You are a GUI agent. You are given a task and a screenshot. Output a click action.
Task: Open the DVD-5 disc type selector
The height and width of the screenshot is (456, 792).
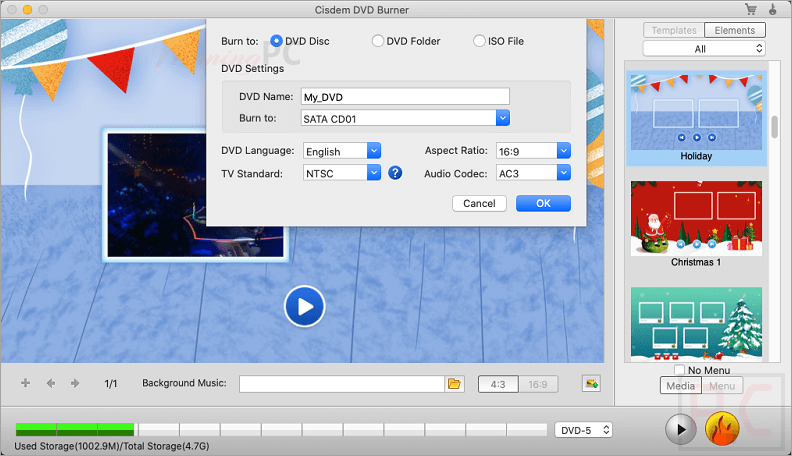(583, 430)
